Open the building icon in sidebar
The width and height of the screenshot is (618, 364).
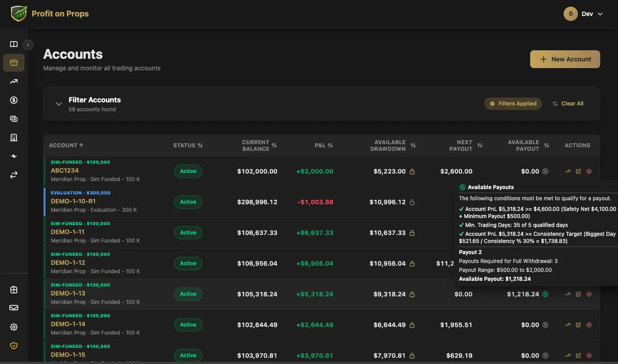click(14, 138)
